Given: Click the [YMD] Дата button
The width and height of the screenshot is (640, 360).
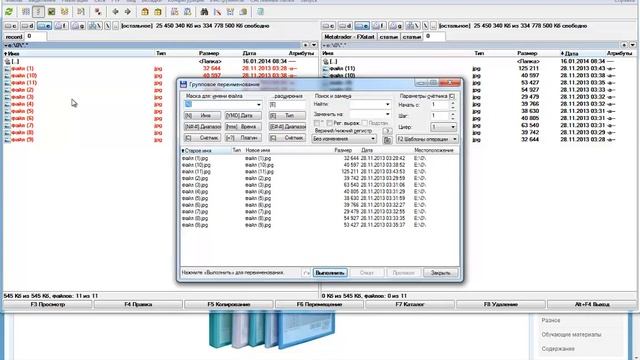Looking at the screenshot, I should (x=243, y=116).
